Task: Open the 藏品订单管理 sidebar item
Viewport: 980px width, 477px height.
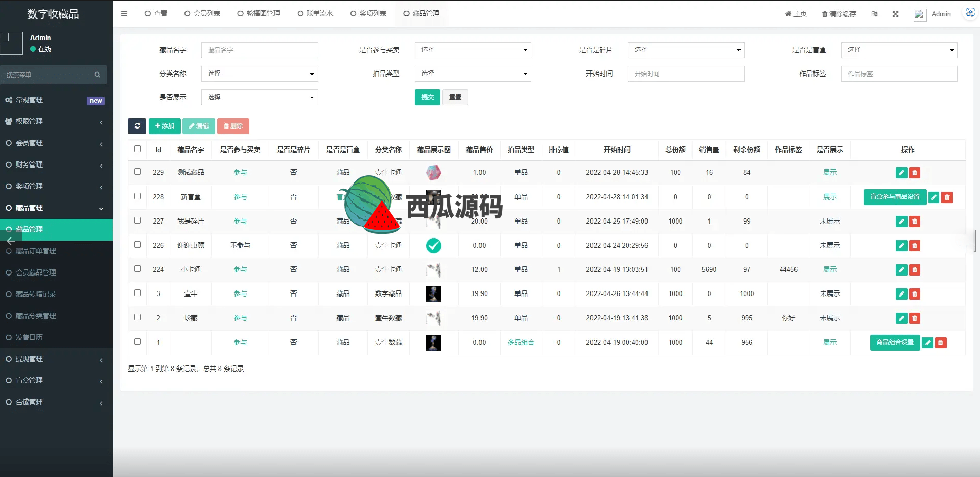Action: [x=36, y=251]
